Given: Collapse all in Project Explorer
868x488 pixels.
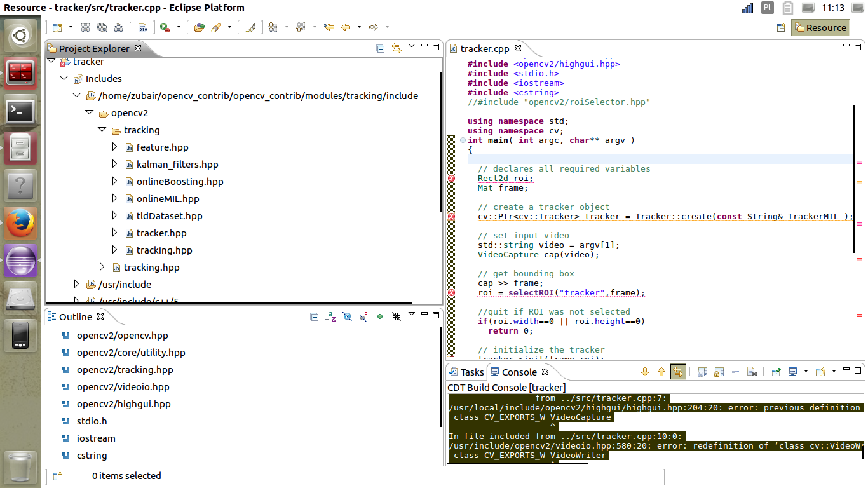Looking at the screenshot, I should pyautogui.click(x=380, y=48).
